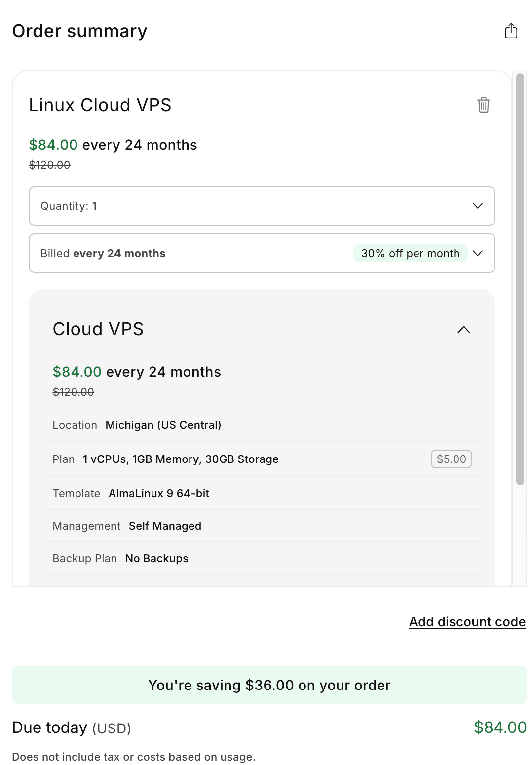Viewport: 532px width, 765px height.
Task: Click the $84.00 every 24 months price text
Action: pos(113,145)
